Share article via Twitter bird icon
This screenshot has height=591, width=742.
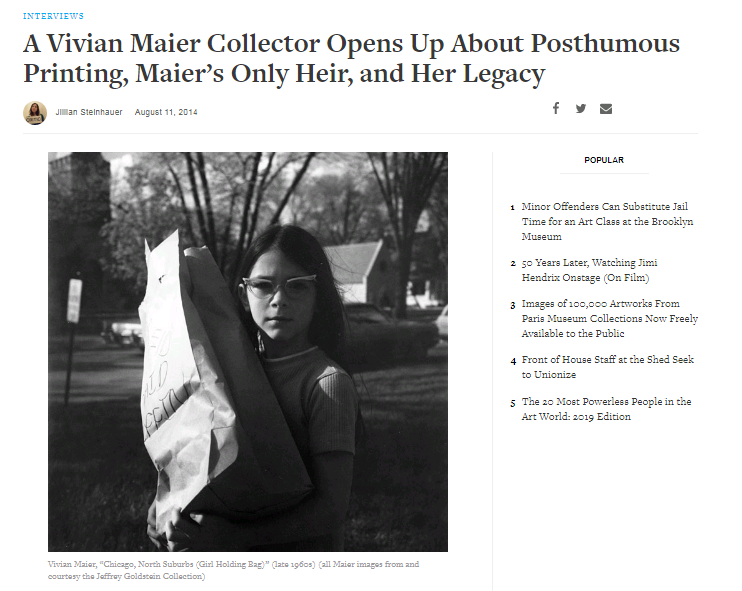[581, 108]
